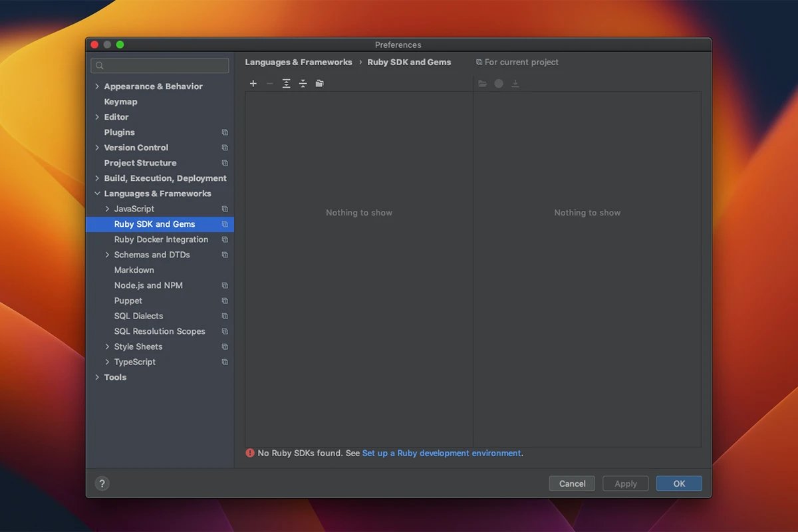Expand the Editor settings group
This screenshot has width=798, height=532.
tap(97, 117)
